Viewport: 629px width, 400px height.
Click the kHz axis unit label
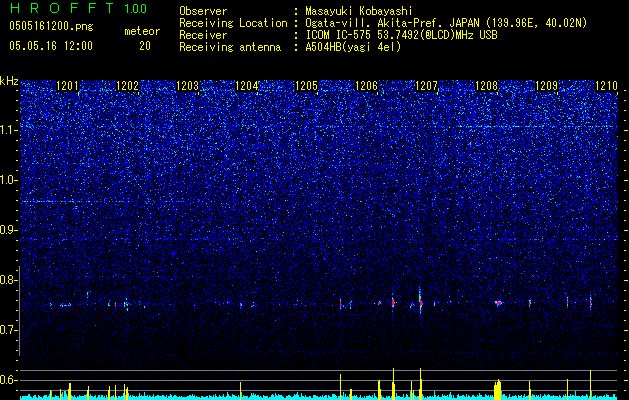click(9, 81)
